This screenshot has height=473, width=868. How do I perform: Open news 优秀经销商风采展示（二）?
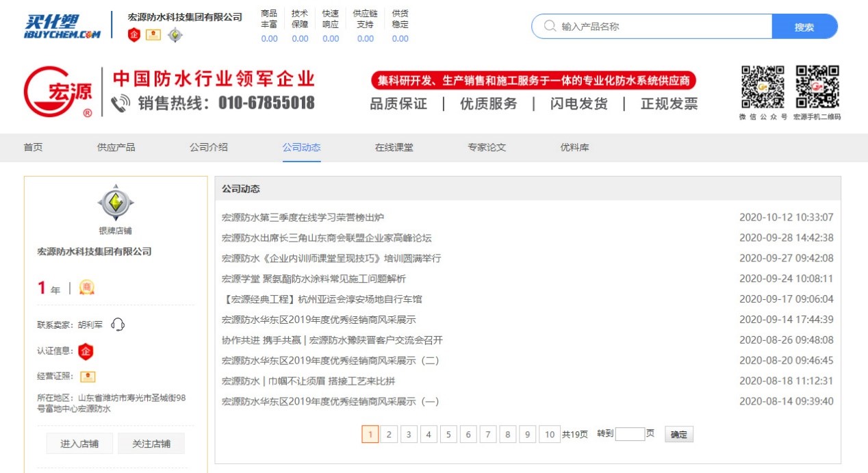coord(331,361)
